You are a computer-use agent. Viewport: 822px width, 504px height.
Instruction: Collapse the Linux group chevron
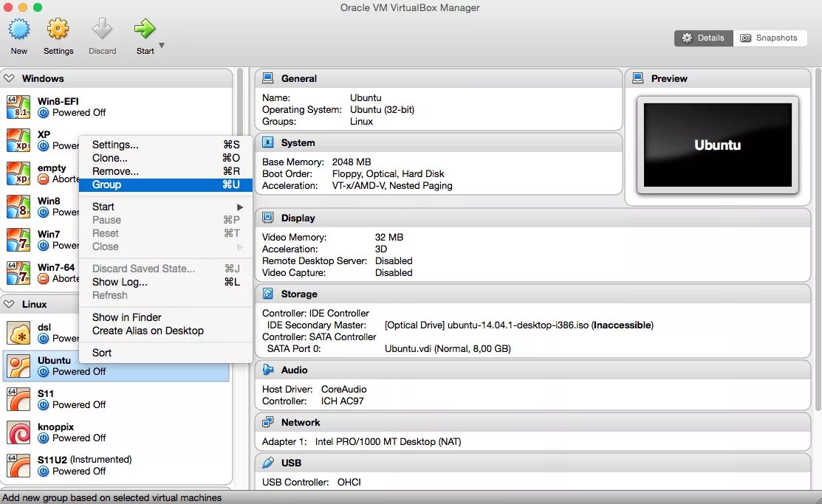pos(7,304)
